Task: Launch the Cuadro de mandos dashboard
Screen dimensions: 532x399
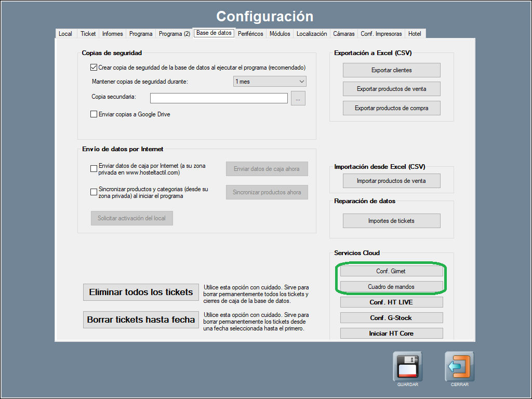Action: click(391, 287)
